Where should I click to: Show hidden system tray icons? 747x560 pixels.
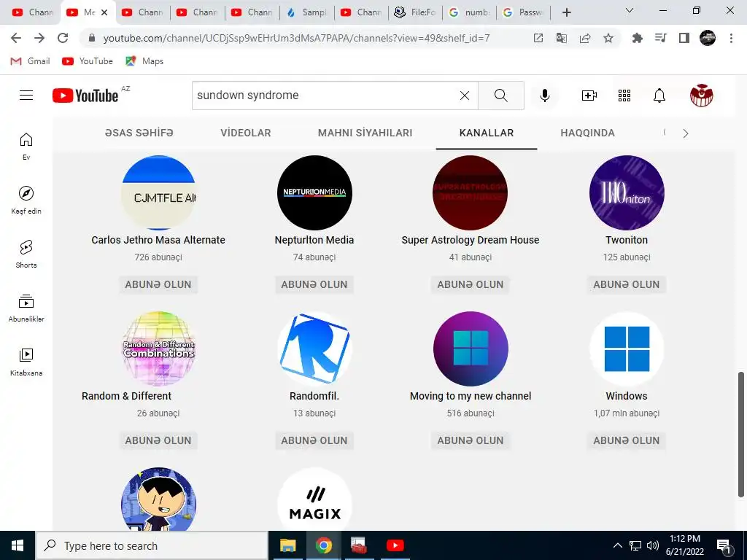[x=617, y=545]
